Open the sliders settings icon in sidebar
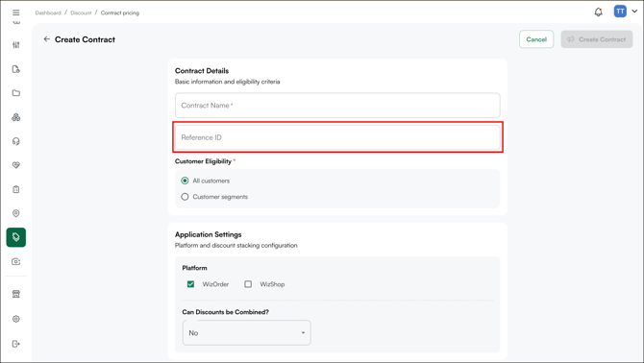Viewport: 644px width, 363px height. pyautogui.click(x=16, y=45)
